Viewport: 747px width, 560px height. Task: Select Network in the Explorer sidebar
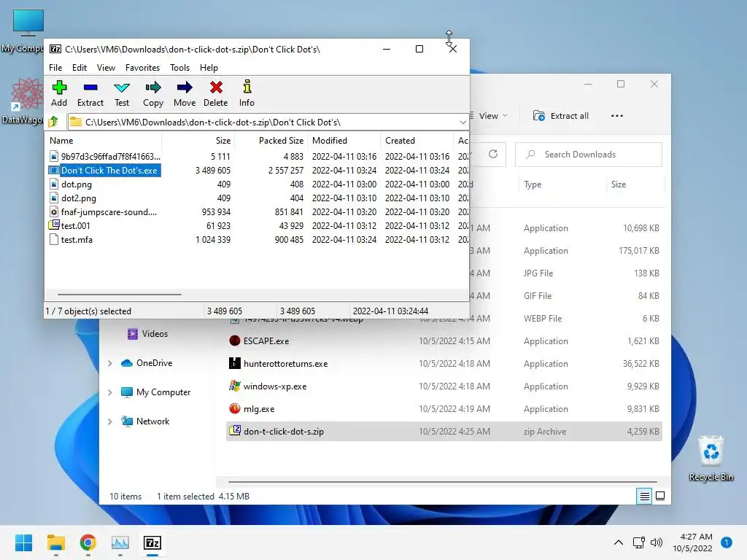(x=145, y=421)
